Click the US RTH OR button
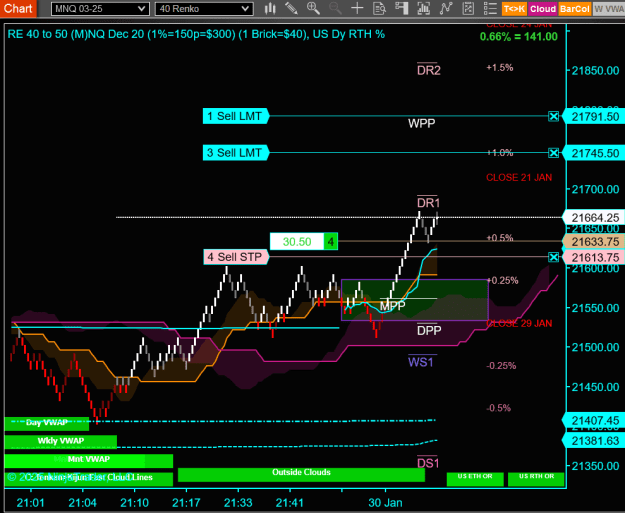The image size is (625, 513). point(536,479)
